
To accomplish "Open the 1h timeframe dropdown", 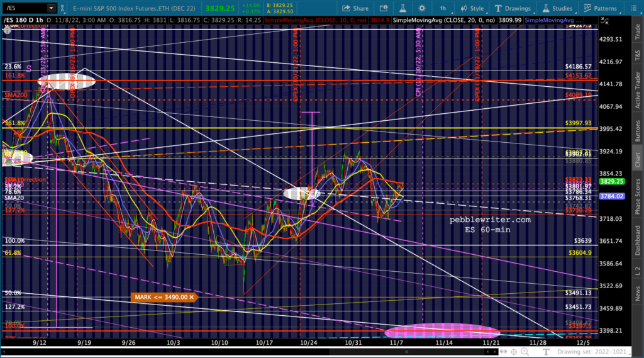I will click(443, 8).
